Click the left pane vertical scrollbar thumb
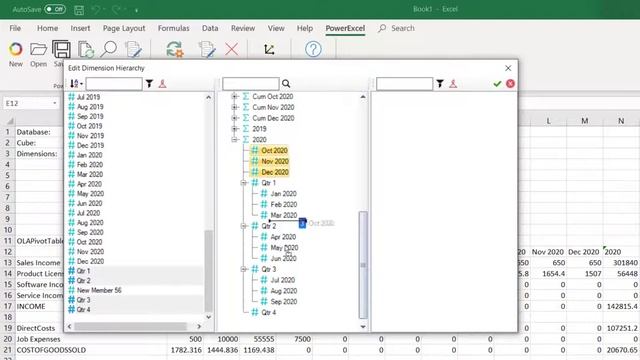The height and width of the screenshot is (360, 640). coord(208,271)
